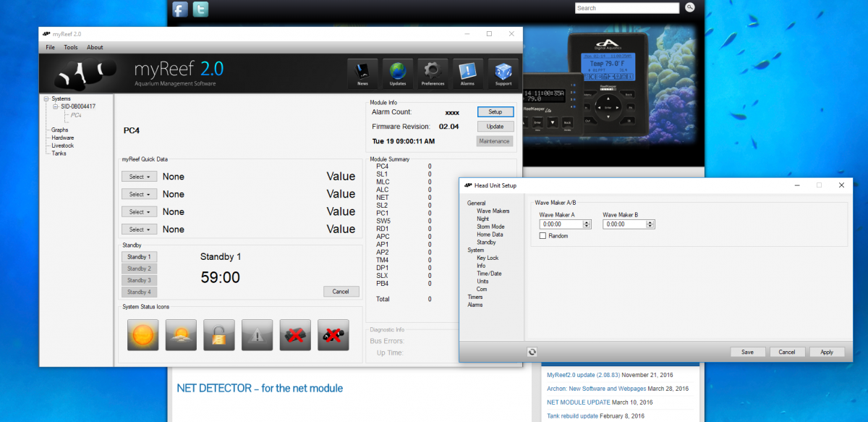Select Livestock in the myReef sidebar

click(x=62, y=145)
